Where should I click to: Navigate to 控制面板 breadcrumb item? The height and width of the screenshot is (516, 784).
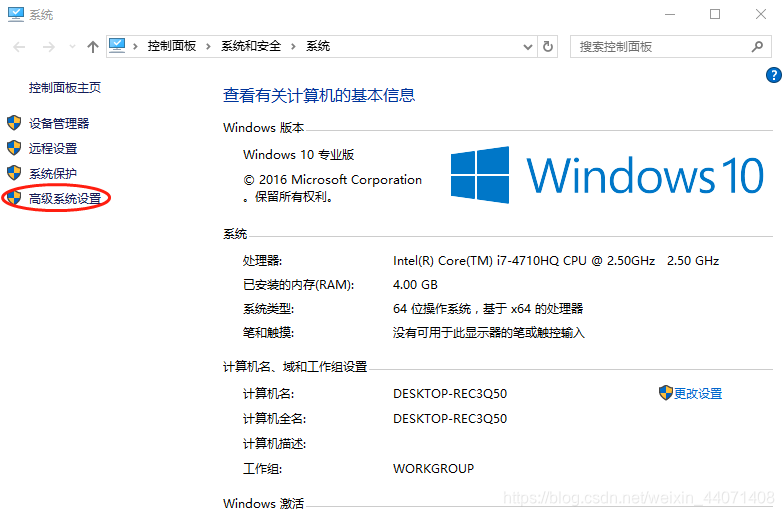[x=172, y=46]
